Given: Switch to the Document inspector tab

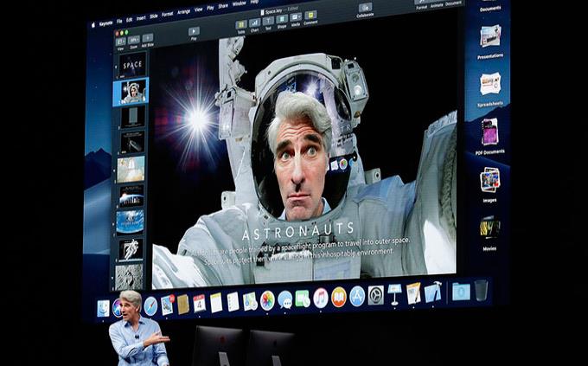Looking at the screenshot, I should coord(453,3).
